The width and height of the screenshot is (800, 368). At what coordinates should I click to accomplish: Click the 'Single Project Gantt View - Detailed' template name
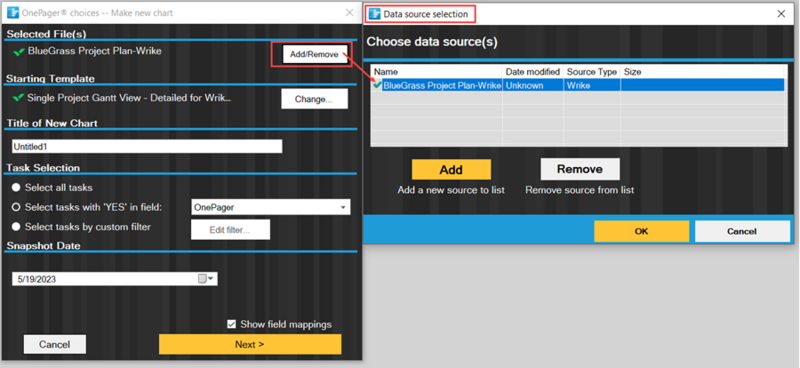(x=129, y=98)
